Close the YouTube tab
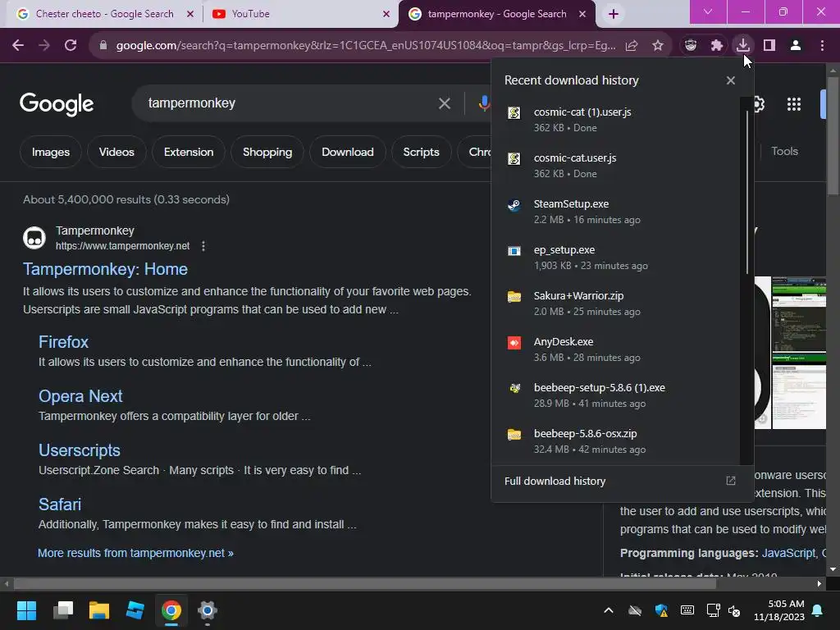Image resolution: width=840 pixels, height=630 pixels. (386, 14)
